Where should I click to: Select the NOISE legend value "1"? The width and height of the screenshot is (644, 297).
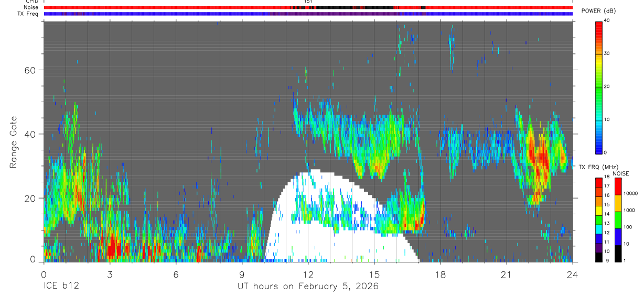625,261
